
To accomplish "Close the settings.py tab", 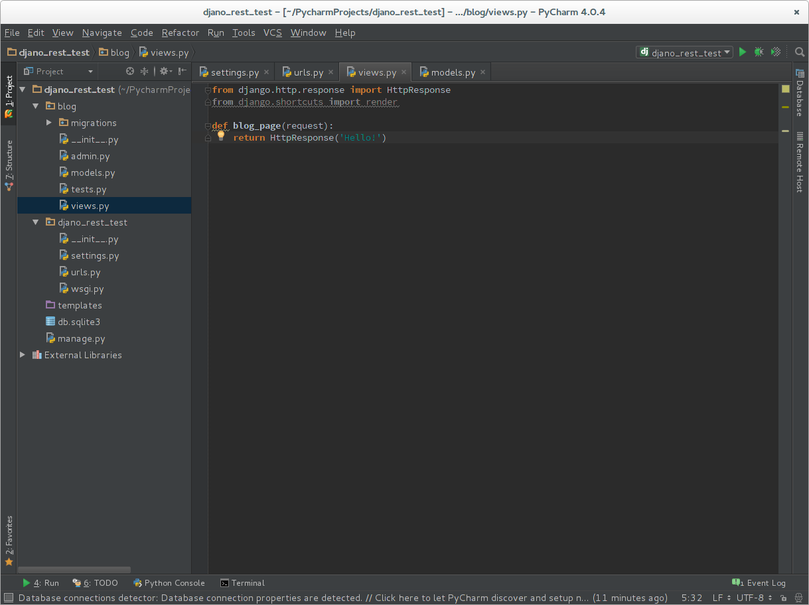I will tap(266, 72).
